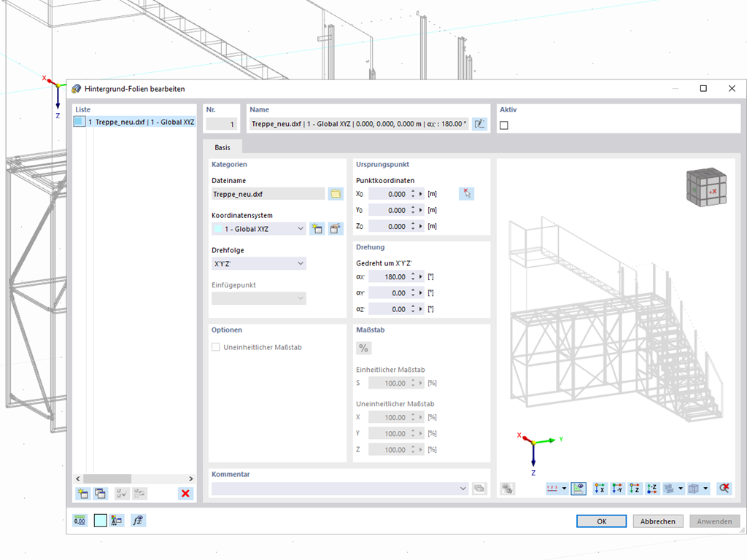Select the Basis tab
Image resolution: width=747 pixels, height=560 pixels.
tap(222, 147)
